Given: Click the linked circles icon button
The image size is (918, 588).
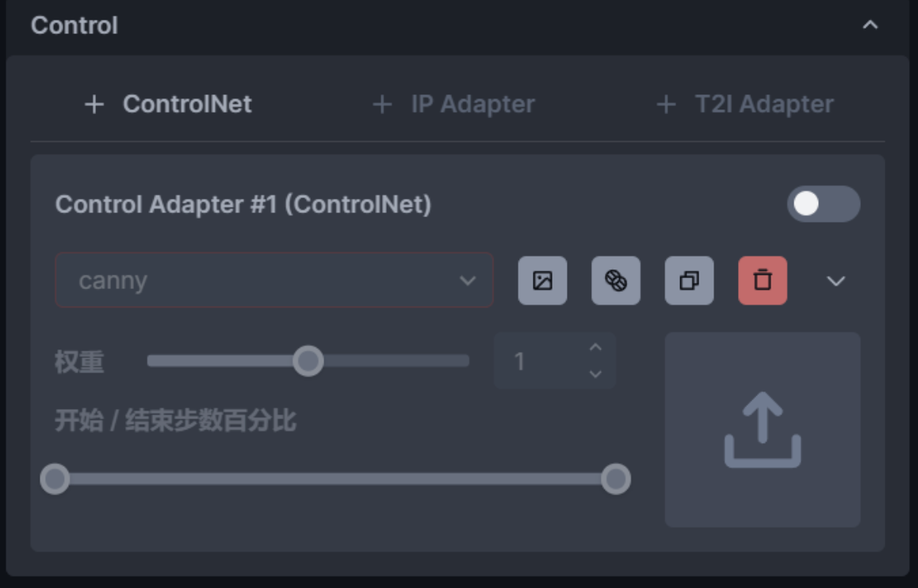Looking at the screenshot, I should click(615, 281).
